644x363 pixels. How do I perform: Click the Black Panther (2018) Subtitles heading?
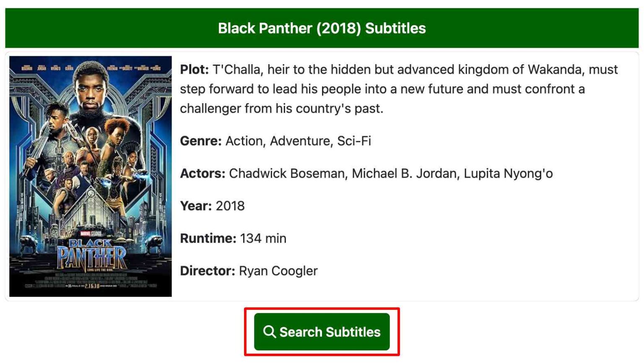coord(322,28)
